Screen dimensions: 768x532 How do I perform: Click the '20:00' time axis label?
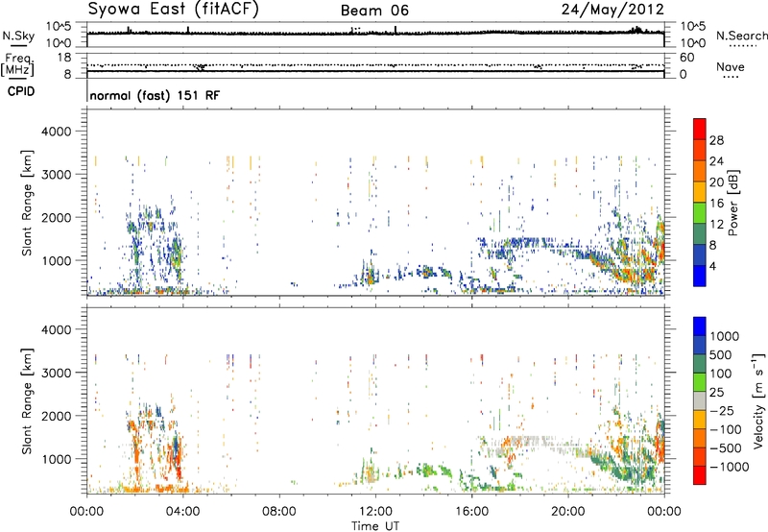568,512
